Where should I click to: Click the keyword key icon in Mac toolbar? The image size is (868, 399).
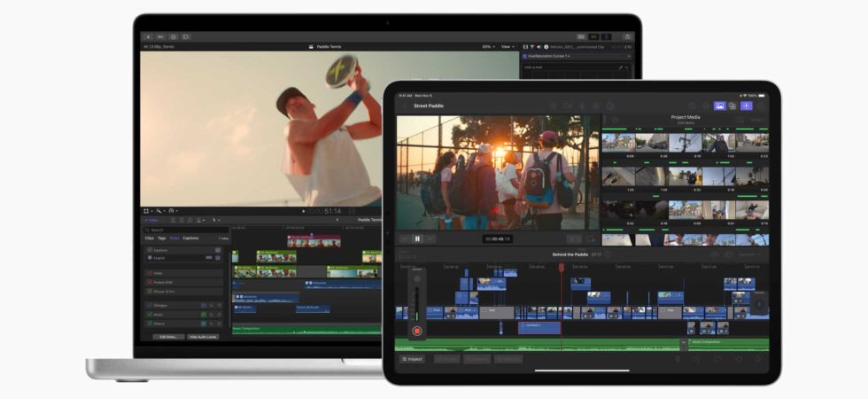pos(160,36)
